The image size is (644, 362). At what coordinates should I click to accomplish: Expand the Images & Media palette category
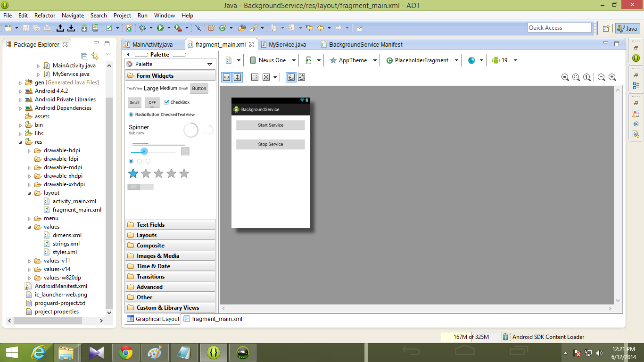click(x=170, y=256)
